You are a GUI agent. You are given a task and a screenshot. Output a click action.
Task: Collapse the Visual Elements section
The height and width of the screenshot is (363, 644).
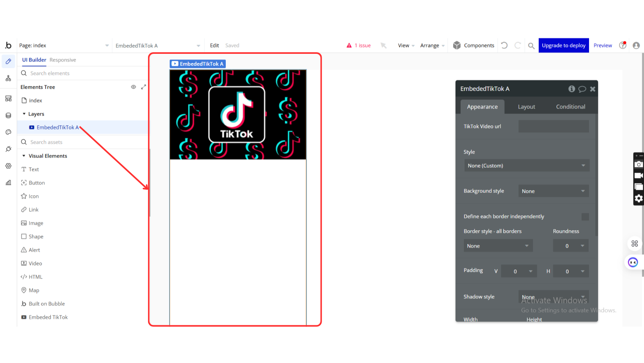click(x=24, y=156)
